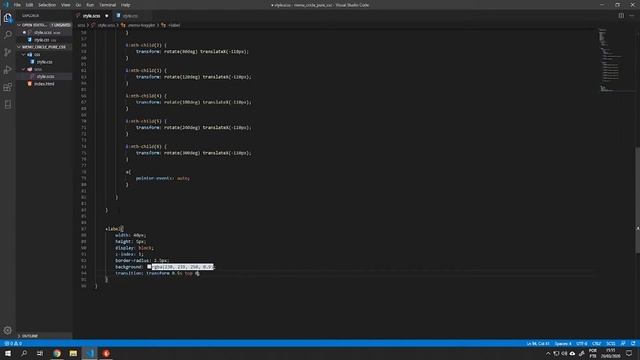
Task: Open the Go menu
Action: coord(78,5)
